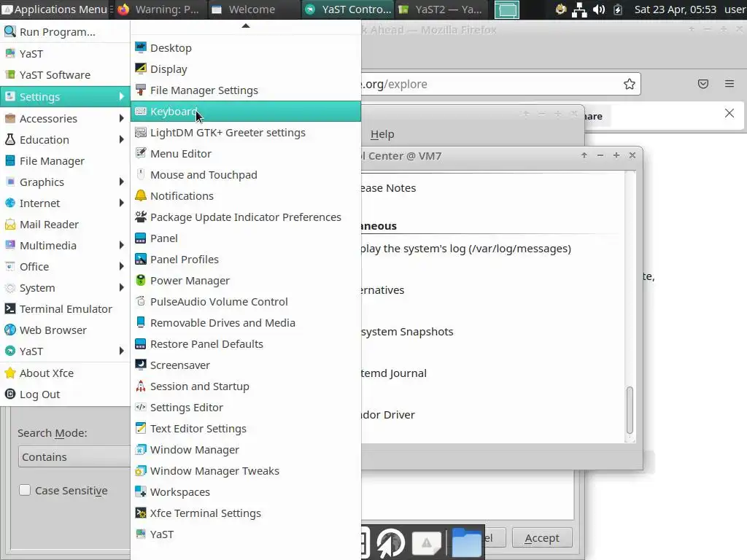Open Mouse and Touchpad icon
The image size is (747, 560).
[141, 175]
